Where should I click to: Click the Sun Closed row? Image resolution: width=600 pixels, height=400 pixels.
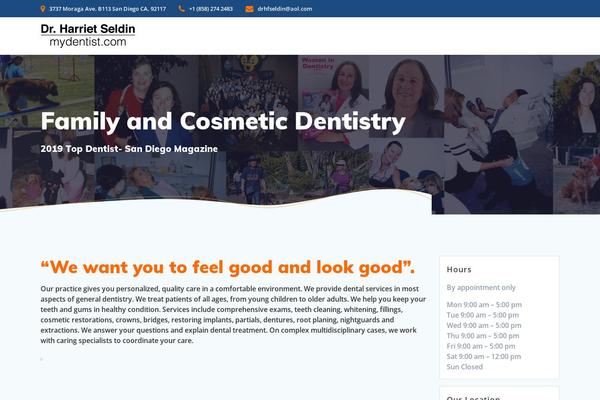[465, 367]
